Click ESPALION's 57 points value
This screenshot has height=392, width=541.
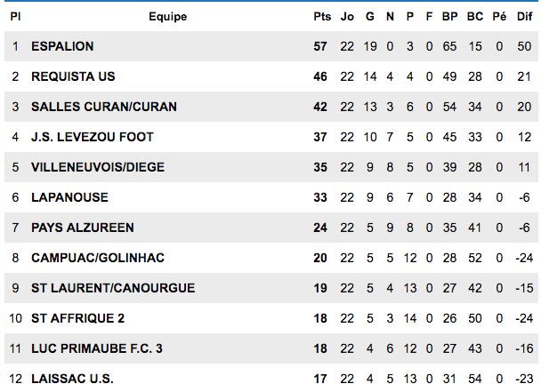[320, 46]
